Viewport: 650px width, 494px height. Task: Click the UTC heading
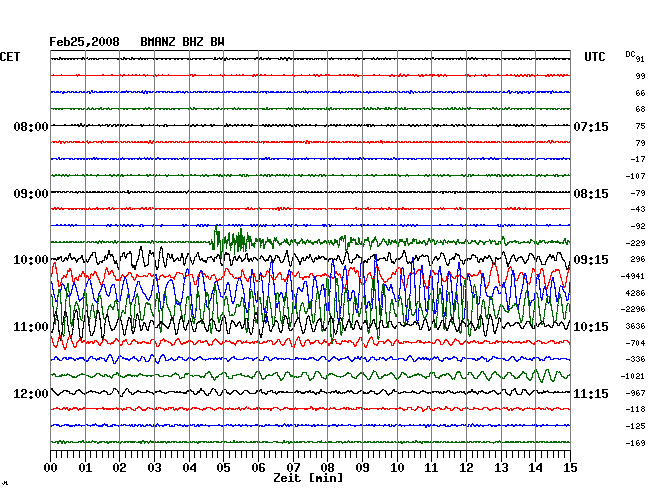(x=594, y=57)
